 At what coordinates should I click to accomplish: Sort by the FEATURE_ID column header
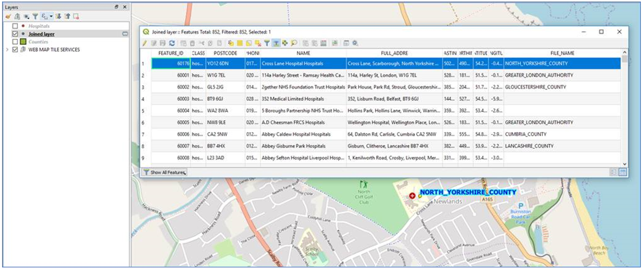click(x=171, y=53)
